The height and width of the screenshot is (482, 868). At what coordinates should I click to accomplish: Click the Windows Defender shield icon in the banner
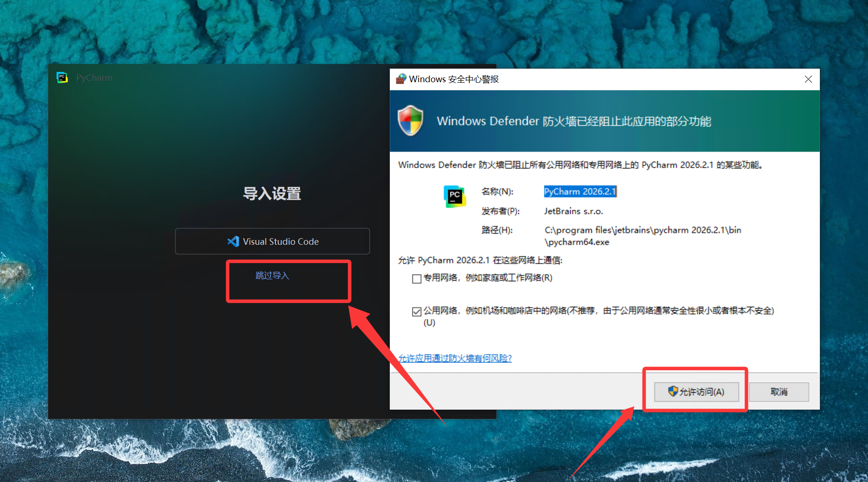[410, 120]
